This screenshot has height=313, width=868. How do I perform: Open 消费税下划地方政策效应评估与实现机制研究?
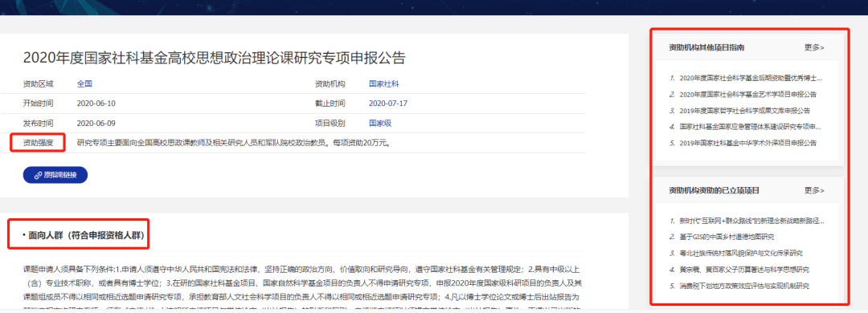coord(744,286)
